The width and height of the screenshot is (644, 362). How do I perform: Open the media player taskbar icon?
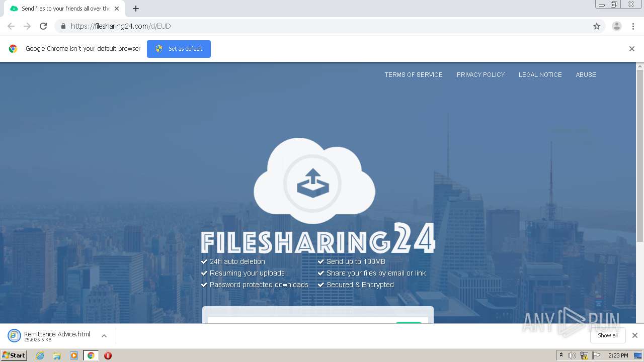pyautogui.click(x=74, y=355)
